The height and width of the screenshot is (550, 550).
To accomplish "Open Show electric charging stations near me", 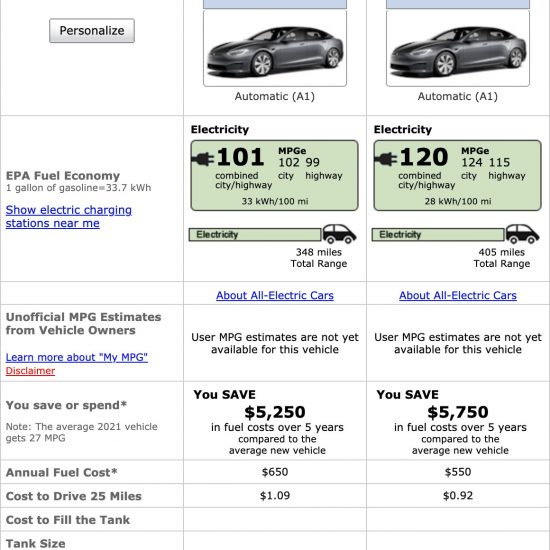I will pos(69,216).
